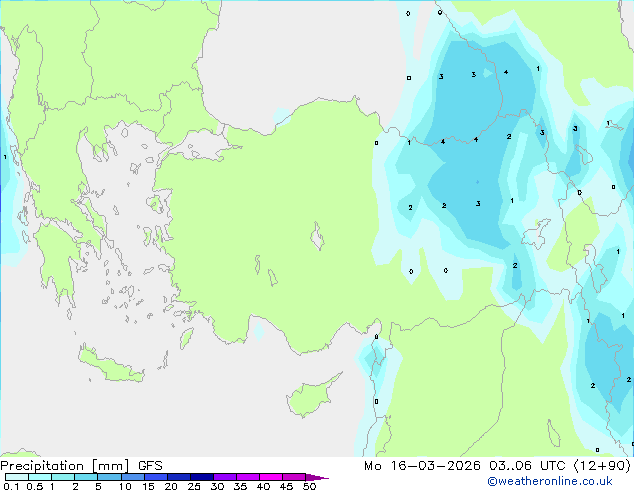Click the 0.1–0.5 mm legend color swatch

coord(17,477)
